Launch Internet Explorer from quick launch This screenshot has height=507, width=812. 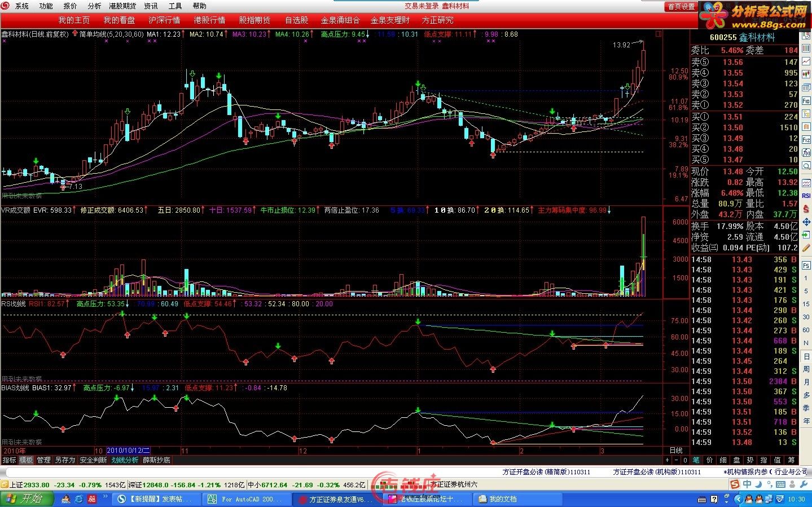78,499
